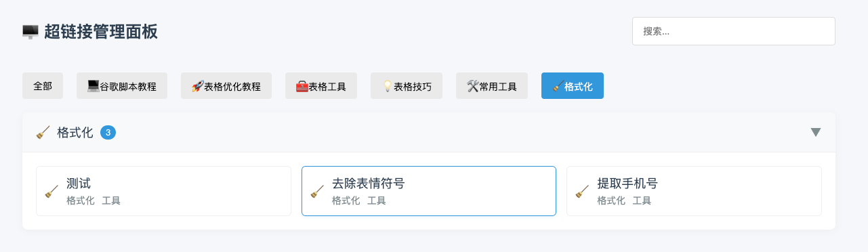Viewport: 868px width, 252px height.
Task: Open the 表格优化教程 category tab
Action: (x=226, y=86)
